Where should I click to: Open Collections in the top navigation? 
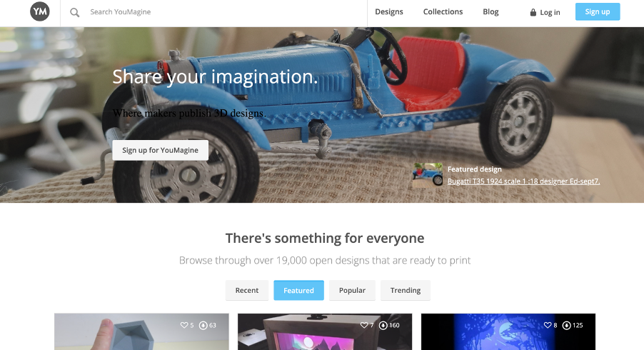[443, 12]
